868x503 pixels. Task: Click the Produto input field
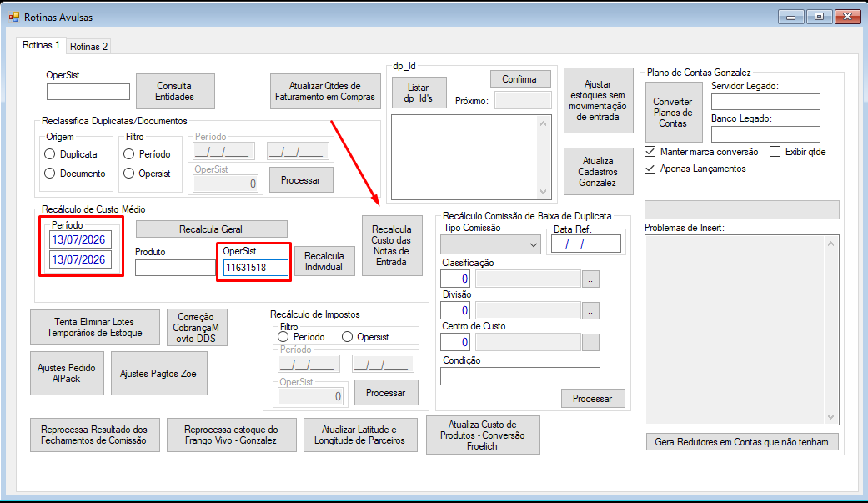click(x=175, y=268)
